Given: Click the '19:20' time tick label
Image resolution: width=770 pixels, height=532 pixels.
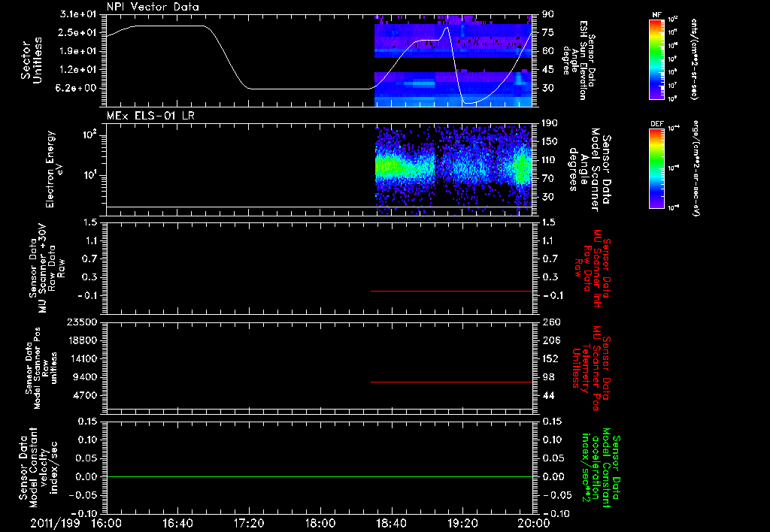Looking at the screenshot, I should 462,523.
